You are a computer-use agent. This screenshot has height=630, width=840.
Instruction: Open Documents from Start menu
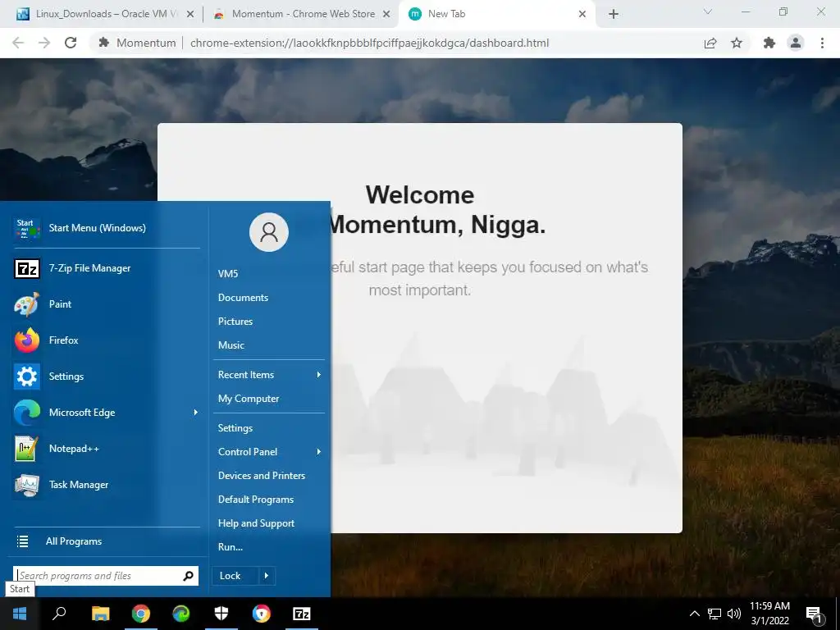243,297
